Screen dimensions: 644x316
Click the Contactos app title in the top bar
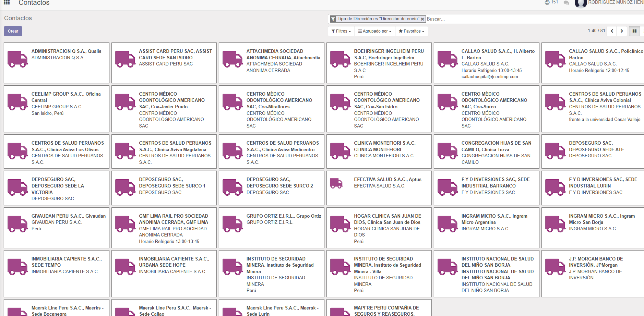click(x=34, y=3)
